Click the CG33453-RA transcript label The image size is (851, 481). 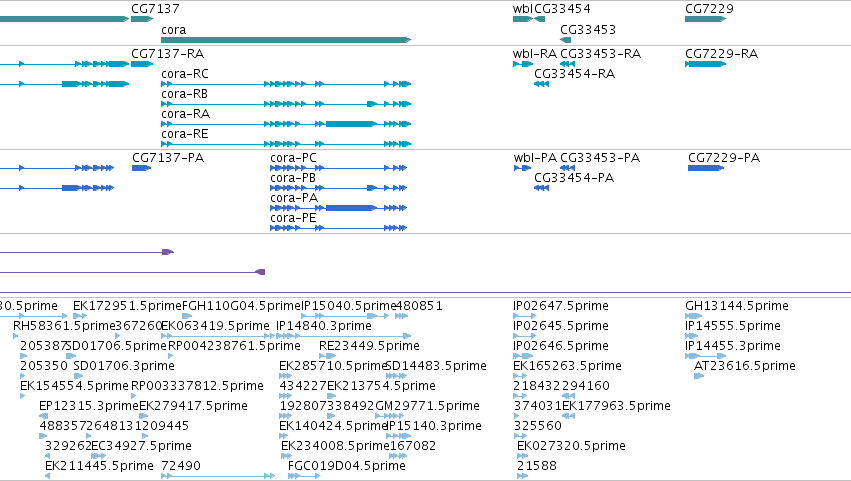click(x=600, y=54)
